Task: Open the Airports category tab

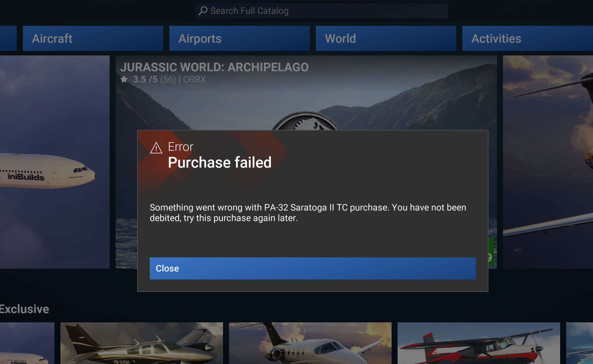Action: [x=239, y=38]
